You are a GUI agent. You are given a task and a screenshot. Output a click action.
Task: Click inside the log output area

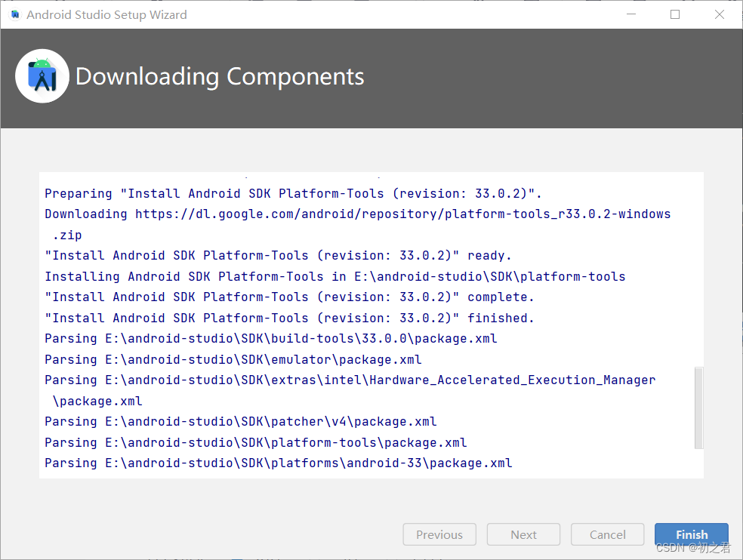click(x=370, y=325)
